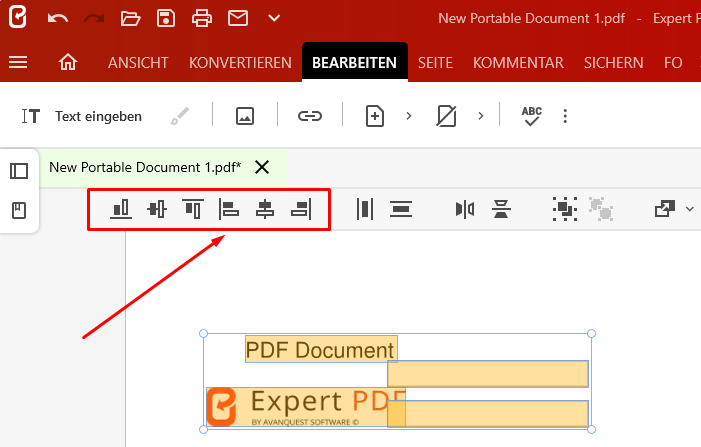The width and height of the screenshot is (701, 447).
Task: Align selected objects to bottom
Action: click(x=121, y=209)
